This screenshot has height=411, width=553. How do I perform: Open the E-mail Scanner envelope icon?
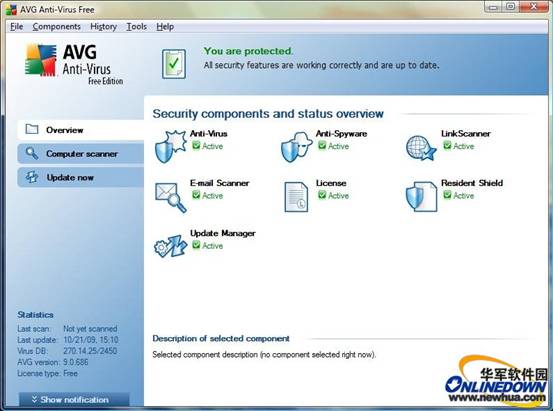pos(171,197)
